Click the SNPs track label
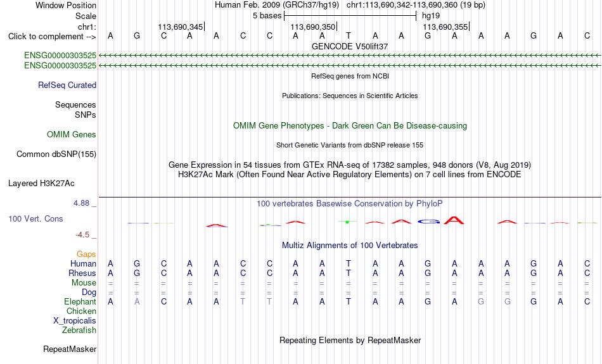 (x=86, y=115)
